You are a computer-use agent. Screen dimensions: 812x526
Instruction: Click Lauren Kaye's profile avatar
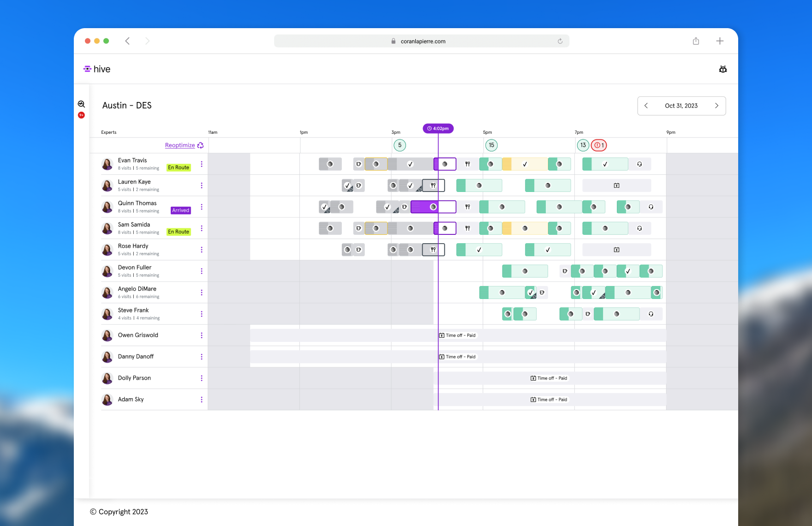[x=107, y=185]
